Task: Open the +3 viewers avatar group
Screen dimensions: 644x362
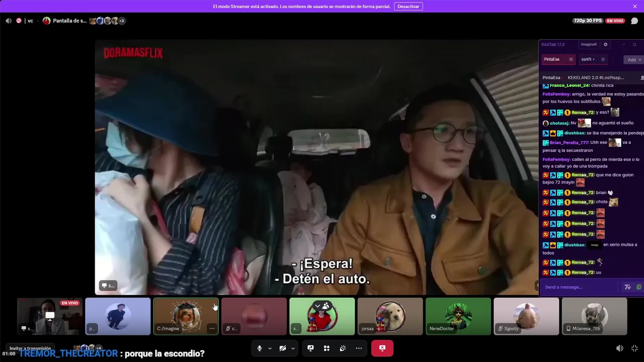Action: coord(121,21)
